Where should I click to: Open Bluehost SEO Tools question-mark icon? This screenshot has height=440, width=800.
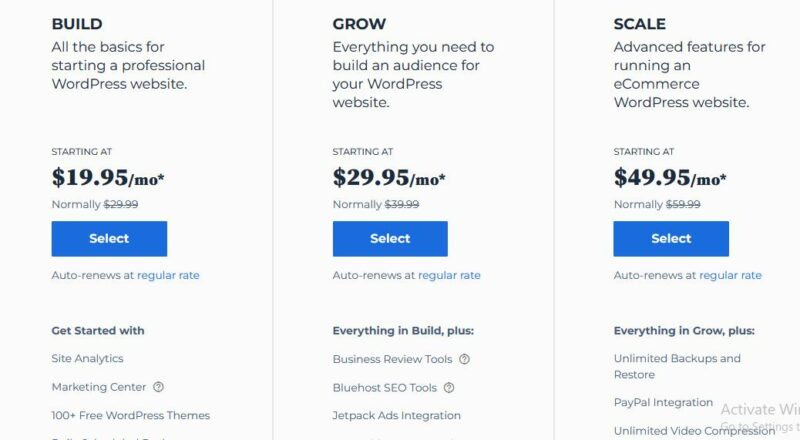pos(449,387)
